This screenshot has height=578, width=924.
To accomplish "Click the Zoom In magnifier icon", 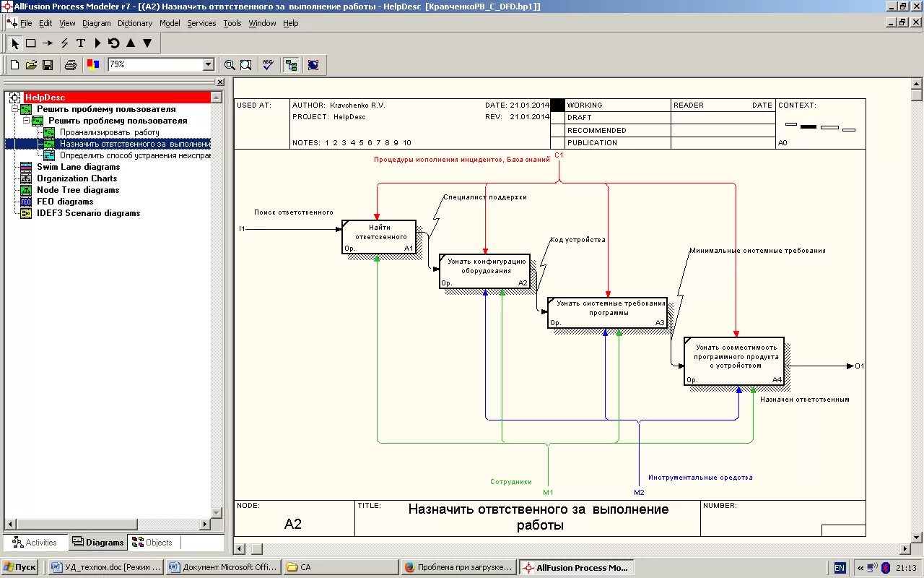I will pos(230,64).
